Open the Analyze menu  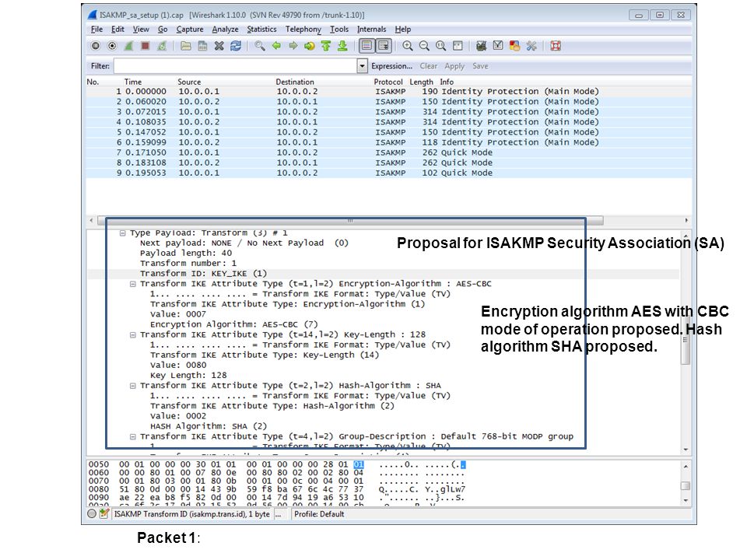[225, 30]
